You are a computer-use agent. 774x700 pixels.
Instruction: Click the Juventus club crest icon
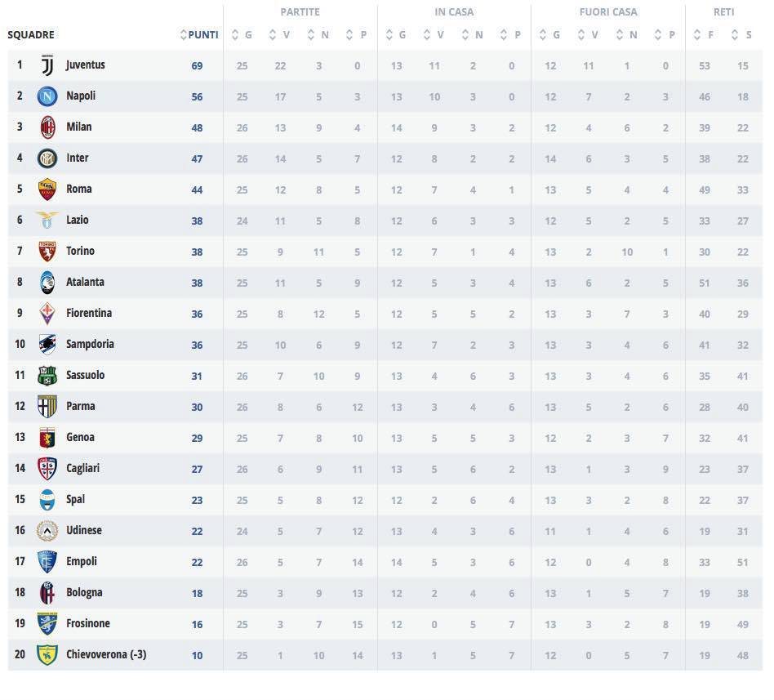(47, 65)
